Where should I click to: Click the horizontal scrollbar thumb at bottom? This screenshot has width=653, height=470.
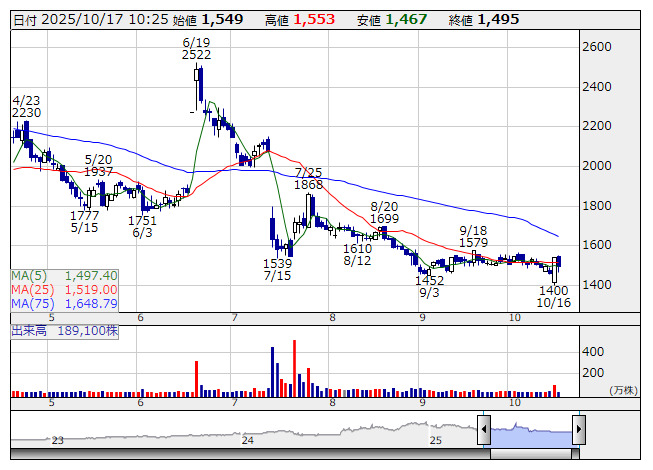(x=531, y=454)
